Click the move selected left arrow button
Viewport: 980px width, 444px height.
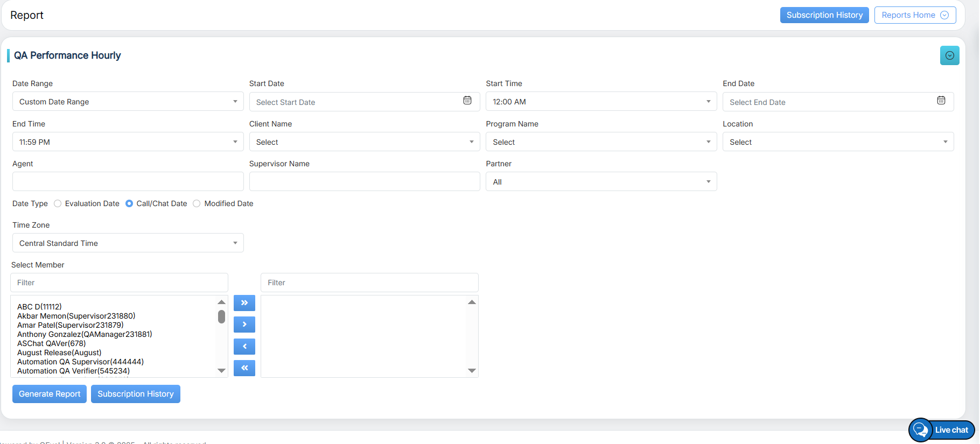244,347
